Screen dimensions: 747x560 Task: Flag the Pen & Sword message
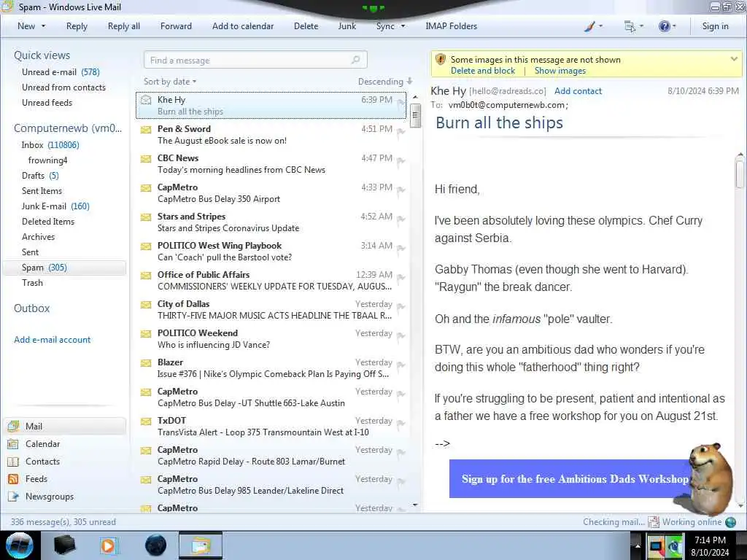coord(401,131)
